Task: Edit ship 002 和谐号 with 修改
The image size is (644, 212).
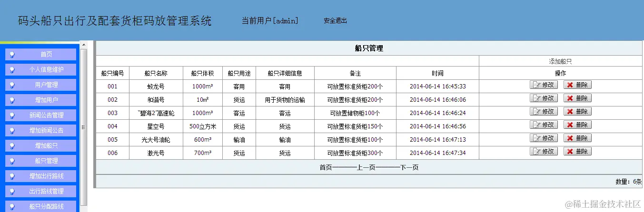Action: 544,98
